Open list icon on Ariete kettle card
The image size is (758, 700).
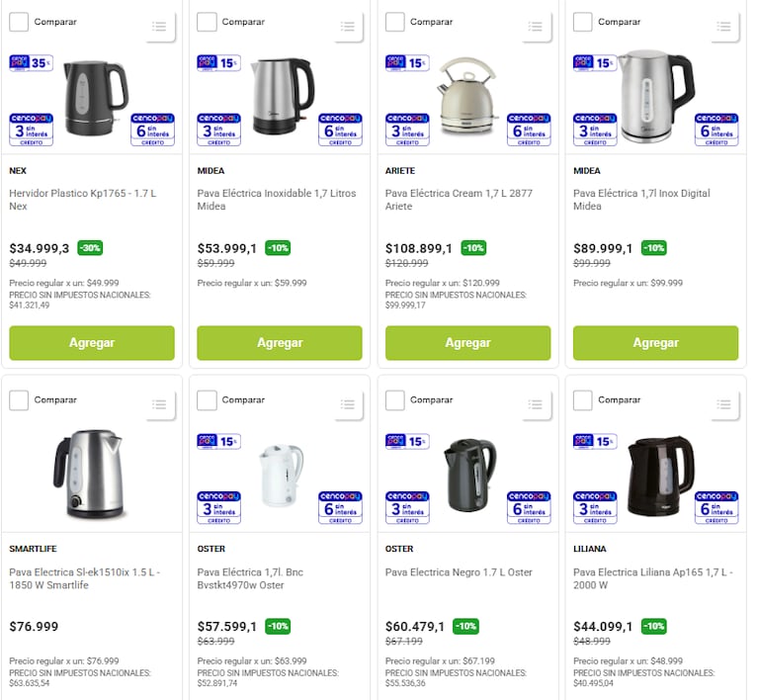(x=536, y=26)
